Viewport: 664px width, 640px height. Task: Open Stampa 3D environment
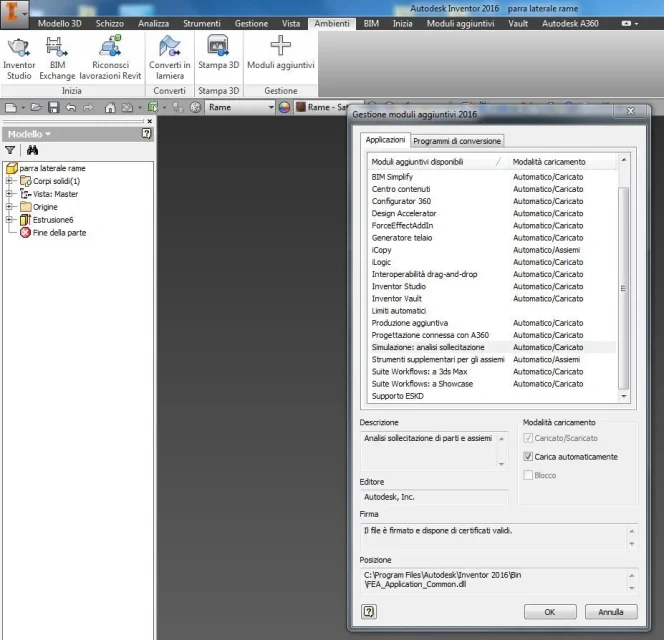click(x=219, y=53)
